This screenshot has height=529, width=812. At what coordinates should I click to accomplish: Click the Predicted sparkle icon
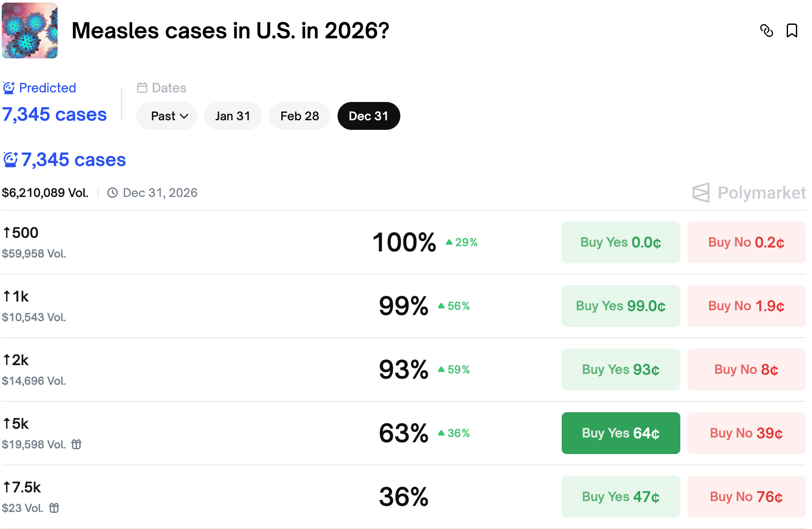pyautogui.click(x=9, y=88)
